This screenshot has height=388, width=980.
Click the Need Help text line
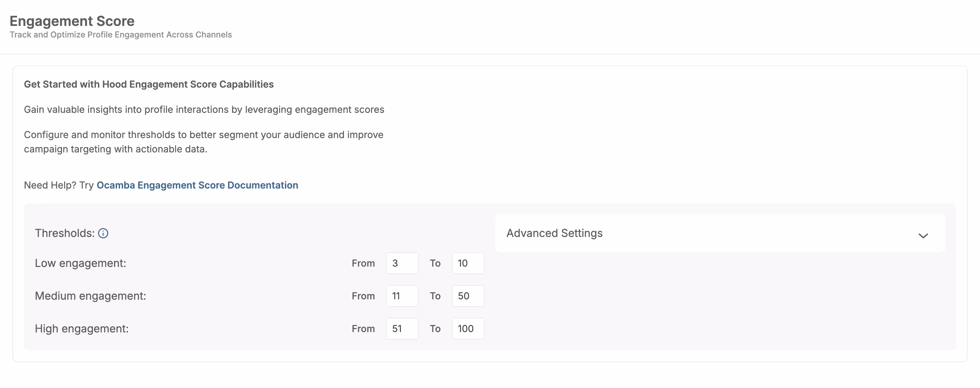tap(59, 185)
